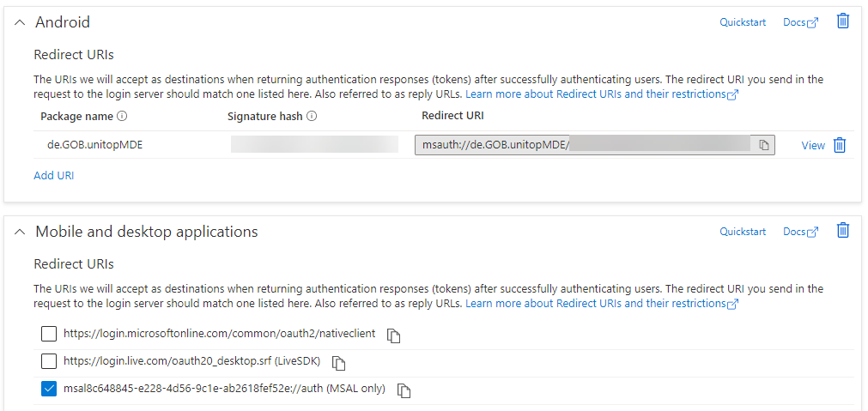Screen dimensions: 868x411
Task: Check the login.live.com LiveSDK URI checkbox
Action: click(x=49, y=362)
